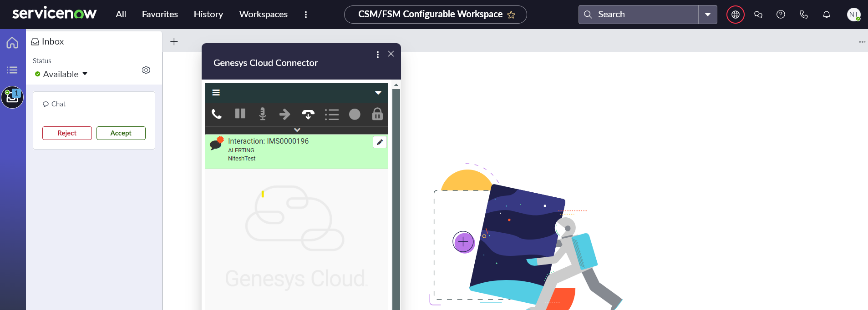Viewport: 868px width, 310px height.
Task: Click the Chat work item label
Action: 54,104
